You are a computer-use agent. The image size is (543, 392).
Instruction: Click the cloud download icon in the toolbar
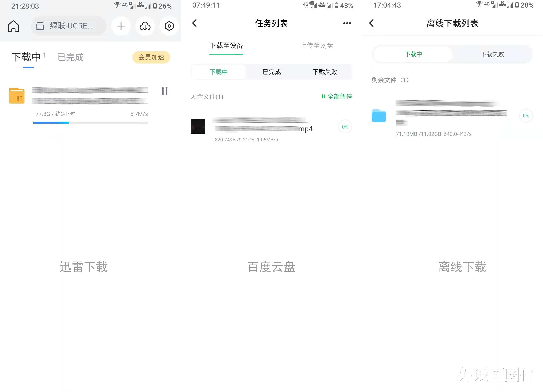[x=145, y=26]
